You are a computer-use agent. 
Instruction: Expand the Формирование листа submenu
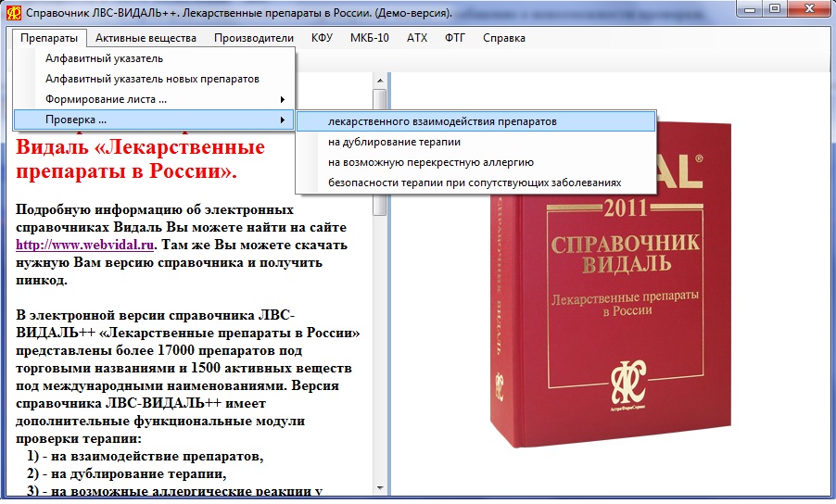click(x=154, y=99)
